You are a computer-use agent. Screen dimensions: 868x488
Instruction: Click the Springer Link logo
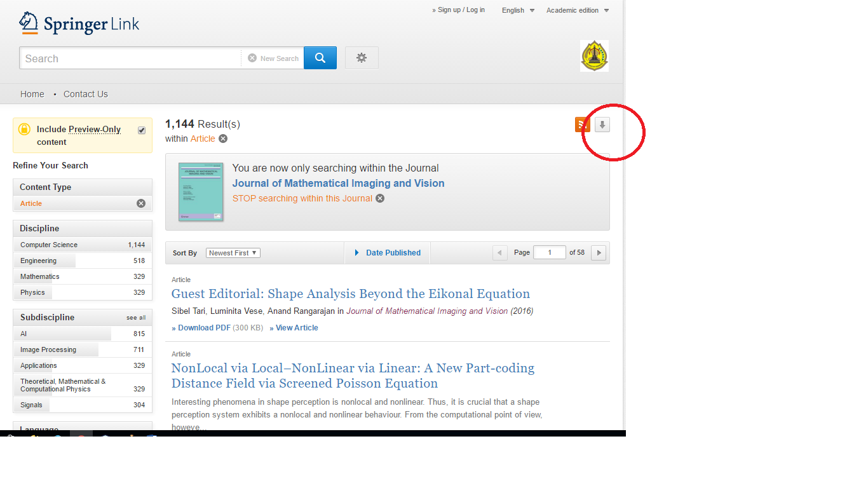pos(78,24)
